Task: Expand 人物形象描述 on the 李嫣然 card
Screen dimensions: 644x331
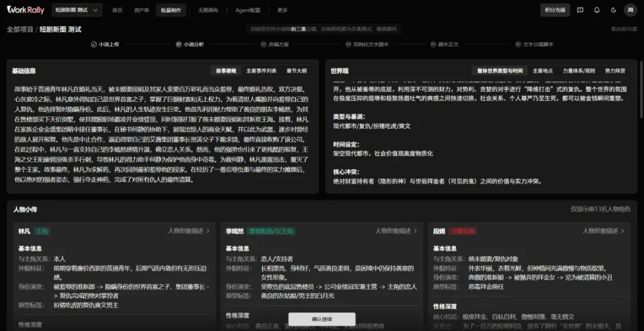Action: (396, 231)
